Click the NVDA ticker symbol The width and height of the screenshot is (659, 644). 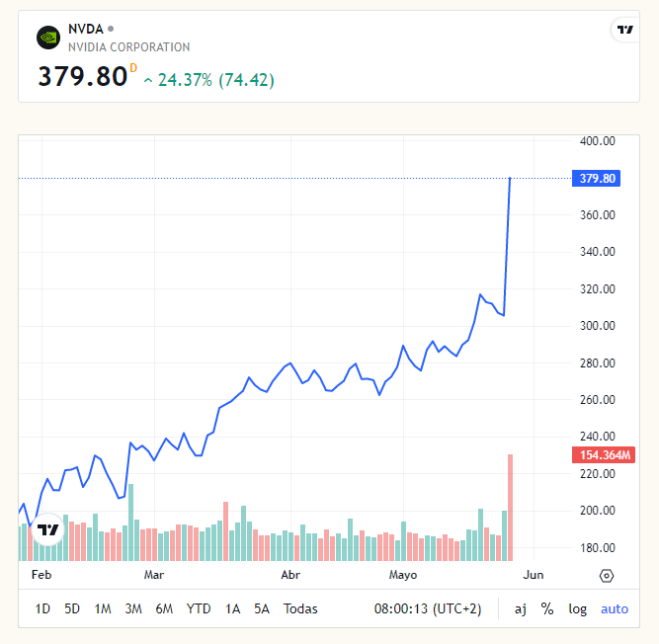[x=86, y=29]
